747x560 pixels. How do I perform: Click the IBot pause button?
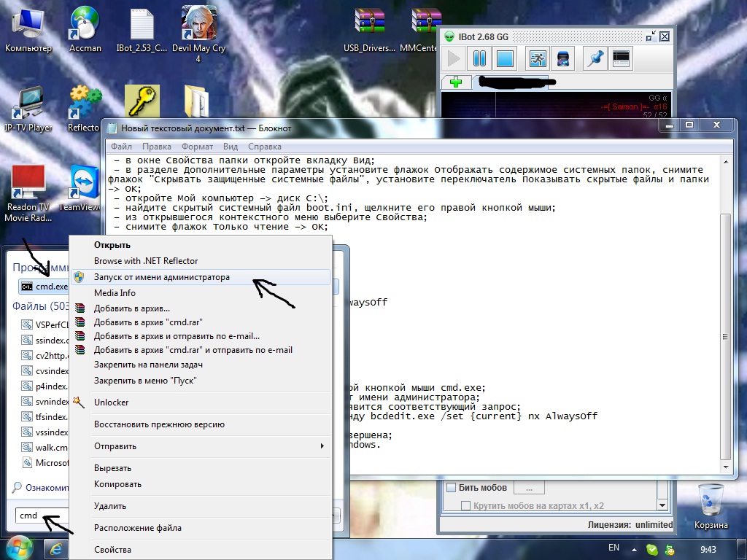(x=479, y=59)
